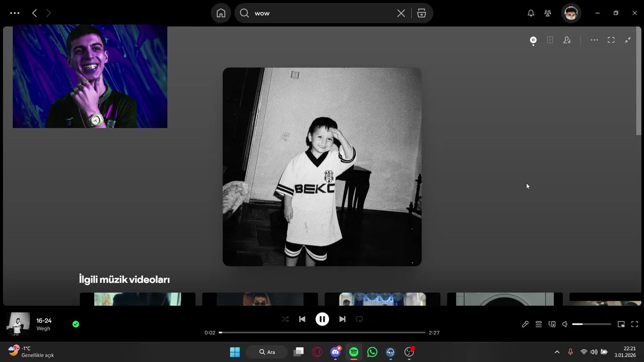This screenshot has height=362, width=644.
Task: Open the notifications bell
Action: tap(531, 13)
